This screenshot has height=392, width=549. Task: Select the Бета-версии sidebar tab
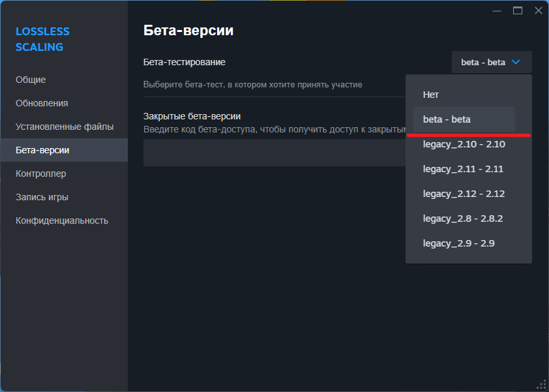42,150
